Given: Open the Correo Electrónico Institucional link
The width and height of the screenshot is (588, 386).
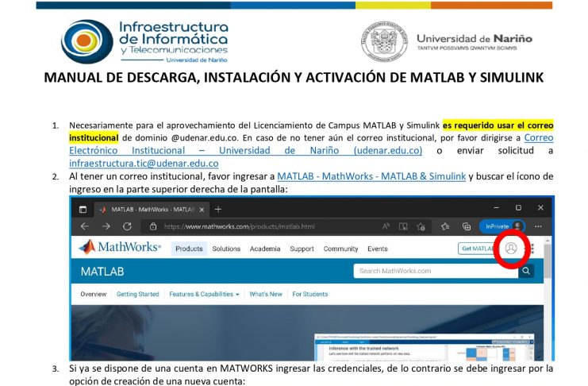Looking at the screenshot, I should coord(246,151).
